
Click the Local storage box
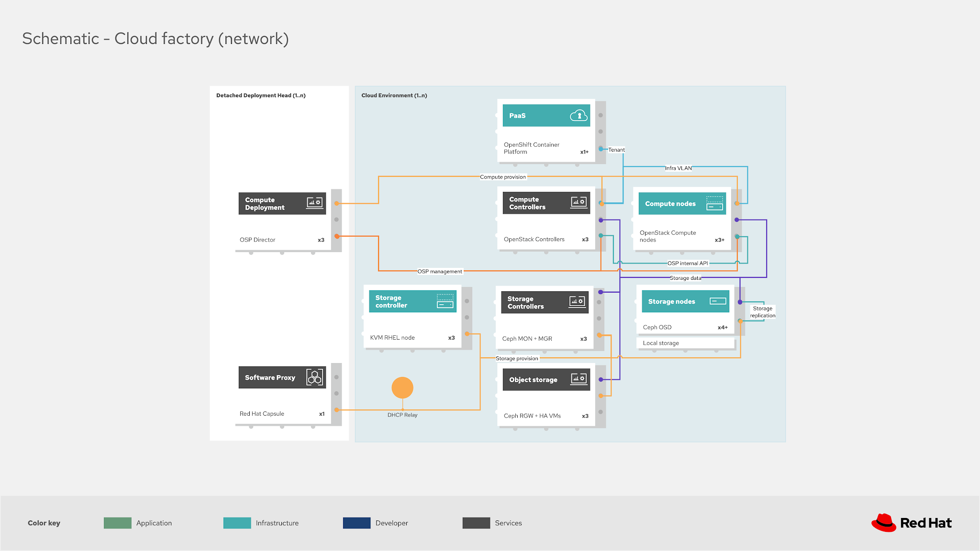(685, 343)
